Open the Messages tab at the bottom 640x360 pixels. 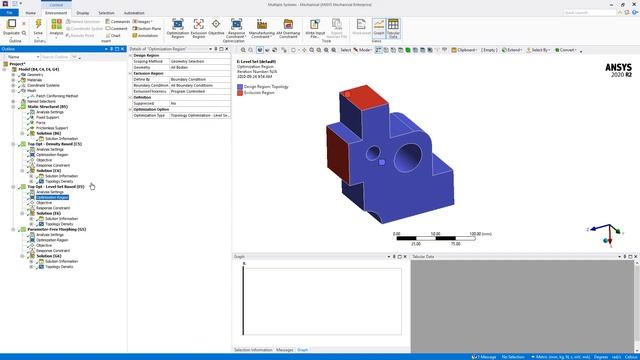point(284,350)
